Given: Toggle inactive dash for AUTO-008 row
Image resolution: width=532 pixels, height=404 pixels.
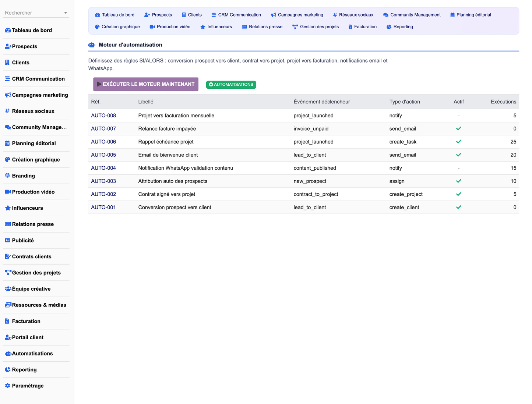Looking at the screenshot, I should (459, 116).
